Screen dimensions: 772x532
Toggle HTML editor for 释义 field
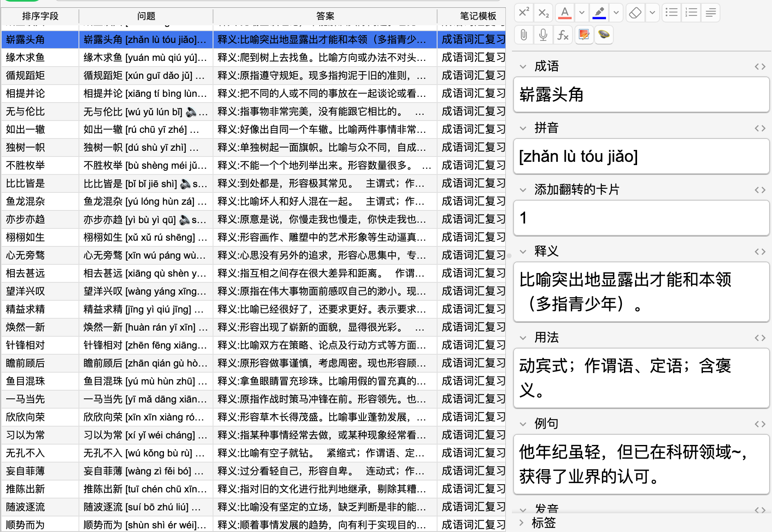tap(760, 251)
